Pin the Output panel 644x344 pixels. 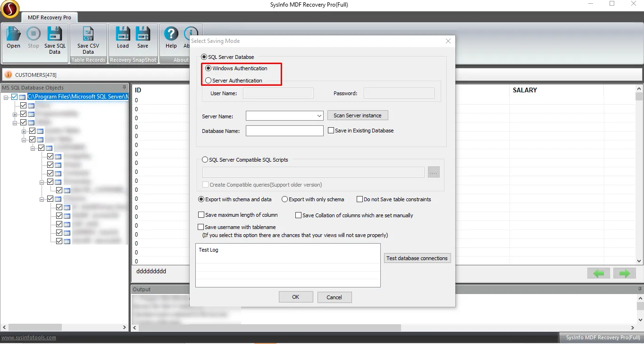[x=640, y=289]
